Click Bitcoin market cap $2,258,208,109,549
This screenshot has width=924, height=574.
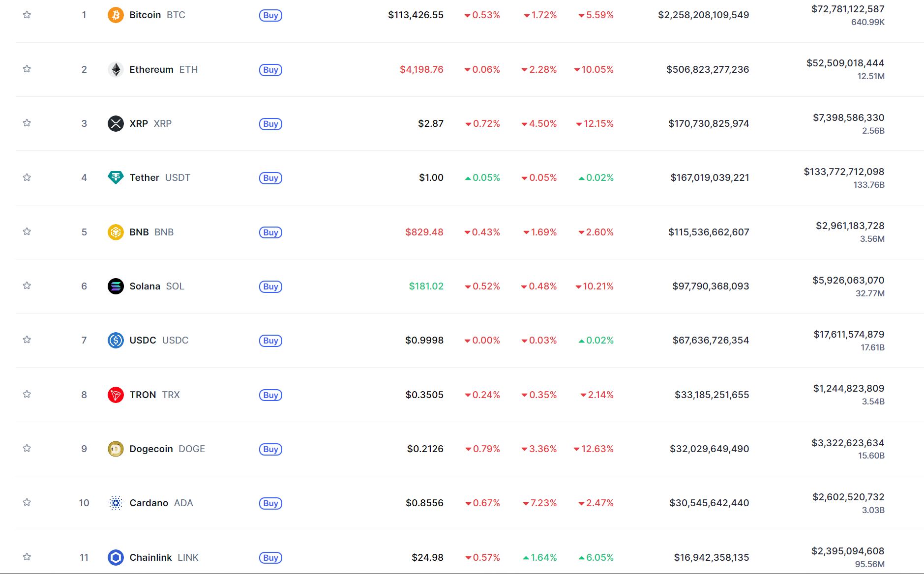pos(704,15)
